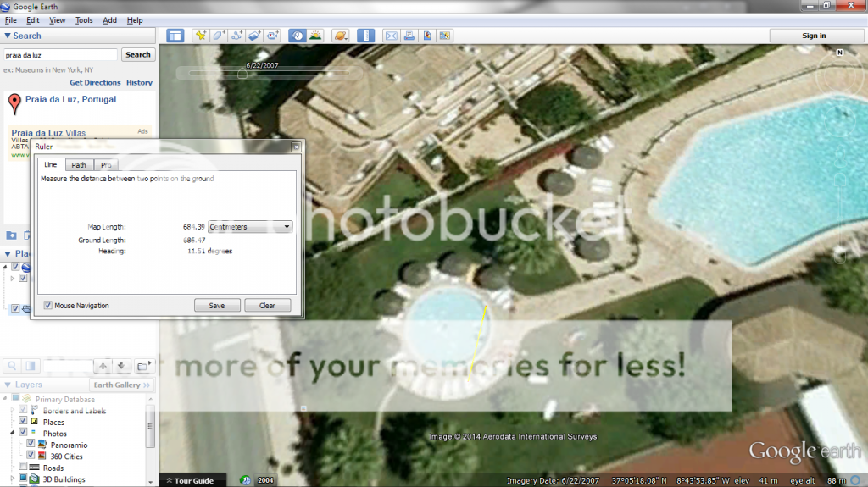Viewport: 868px width, 487px height.
Task: Expand the 3D Buildings tree node
Action: tap(12, 479)
